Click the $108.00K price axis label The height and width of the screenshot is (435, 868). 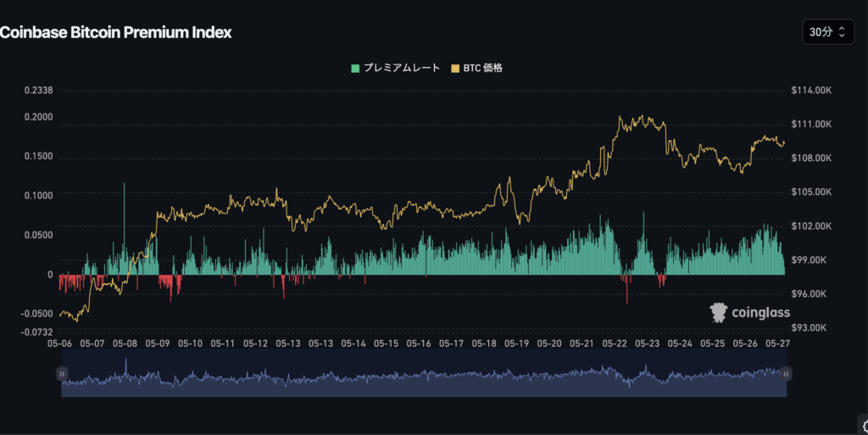point(811,158)
